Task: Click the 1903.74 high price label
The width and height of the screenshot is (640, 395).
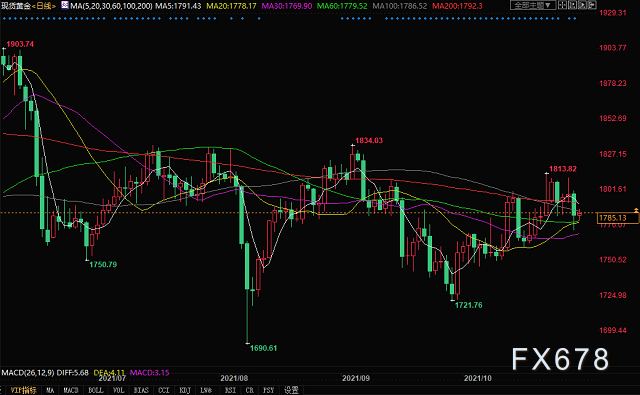Action: (20, 44)
